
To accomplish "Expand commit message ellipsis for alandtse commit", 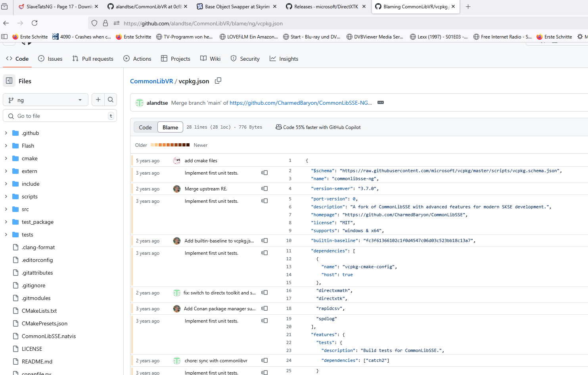I will [380, 103].
